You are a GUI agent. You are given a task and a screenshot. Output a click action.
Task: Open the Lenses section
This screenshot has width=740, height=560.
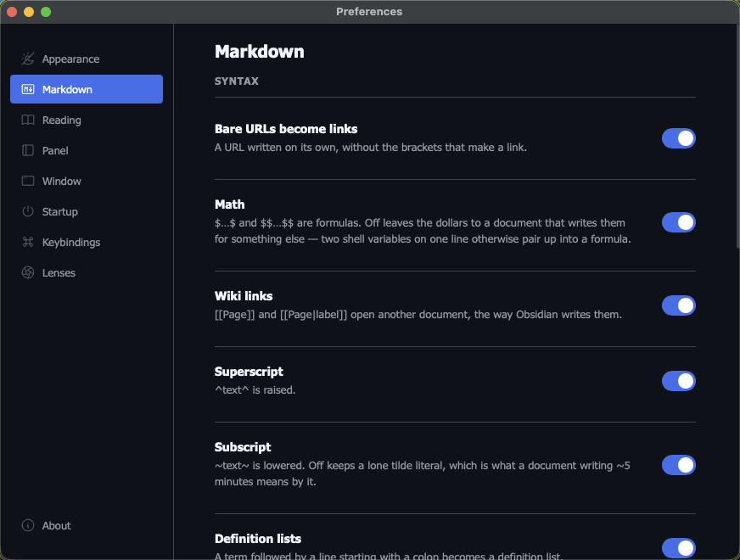tap(87, 272)
